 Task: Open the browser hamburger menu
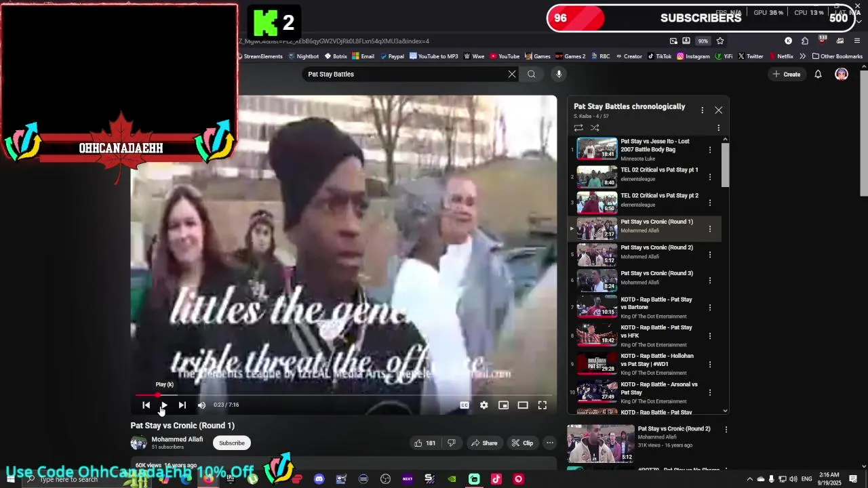click(857, 41)
